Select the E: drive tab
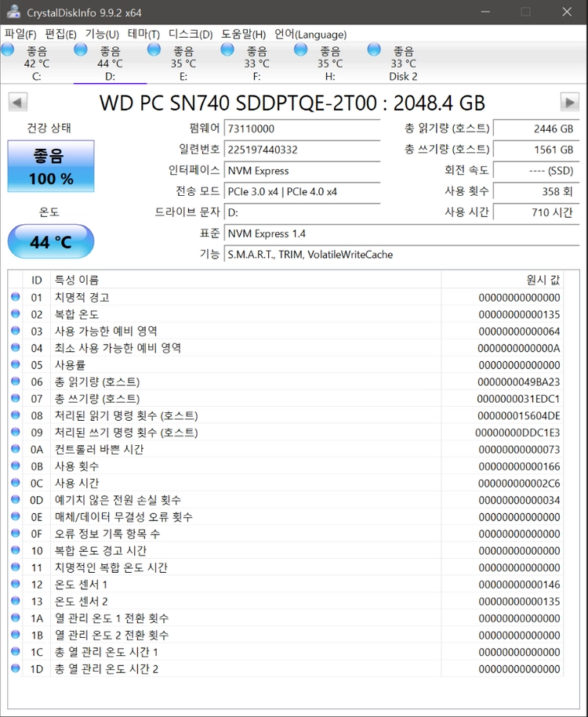The image size is (588, 717). coord(183,63)
